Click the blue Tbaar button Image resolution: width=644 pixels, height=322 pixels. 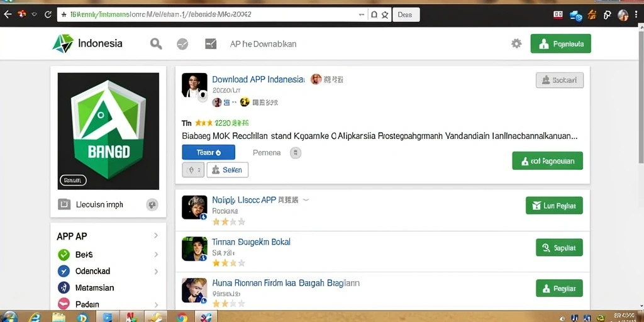(x=209, y=152)
